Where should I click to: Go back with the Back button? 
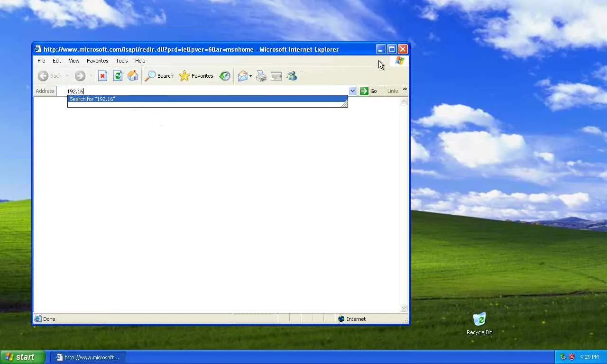click(x=50, y=76)
